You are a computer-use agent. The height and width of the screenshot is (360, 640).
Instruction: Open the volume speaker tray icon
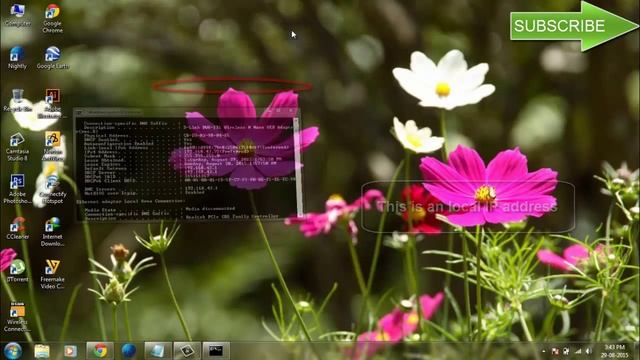coord(589,351)
